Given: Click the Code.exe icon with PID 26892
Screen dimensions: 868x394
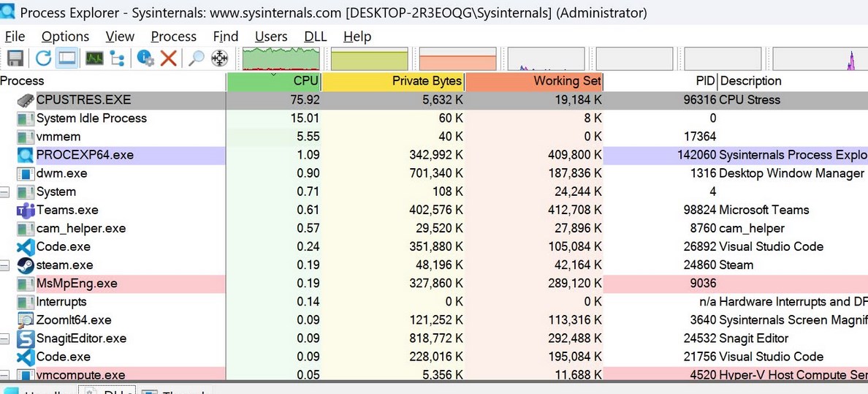Looking at the screenshot, I should [x=26, y=246].
